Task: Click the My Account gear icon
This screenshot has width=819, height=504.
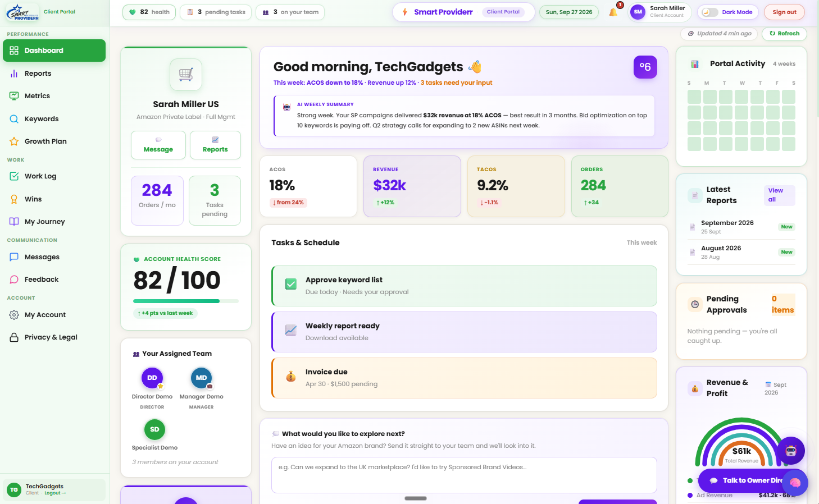Action: click(x=14, y=315)
